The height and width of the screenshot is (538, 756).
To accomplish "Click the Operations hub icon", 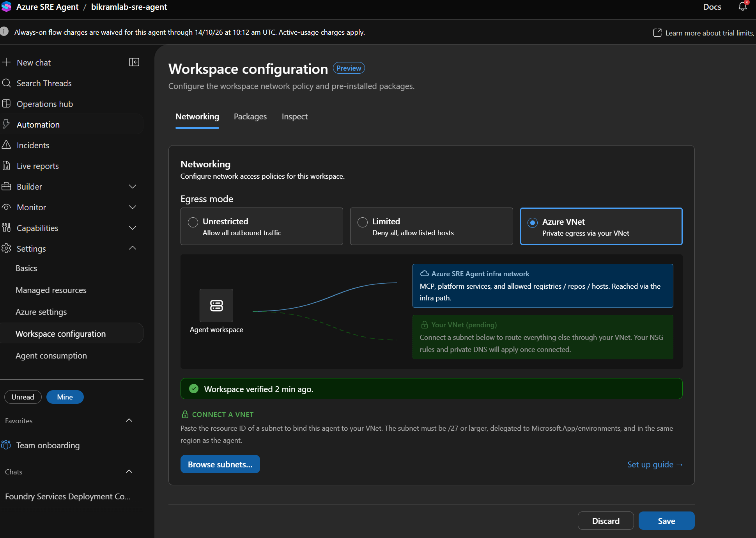I will click(x=6, y=104).
